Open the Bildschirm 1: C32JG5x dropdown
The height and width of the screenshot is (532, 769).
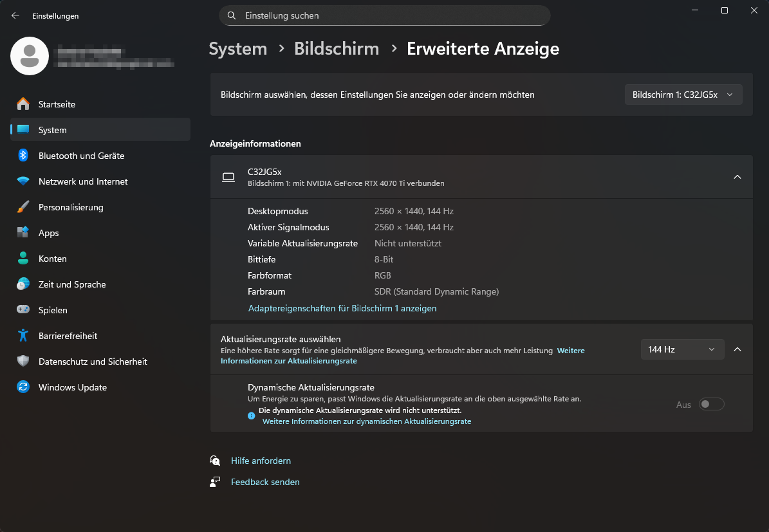tap(683, 95)
